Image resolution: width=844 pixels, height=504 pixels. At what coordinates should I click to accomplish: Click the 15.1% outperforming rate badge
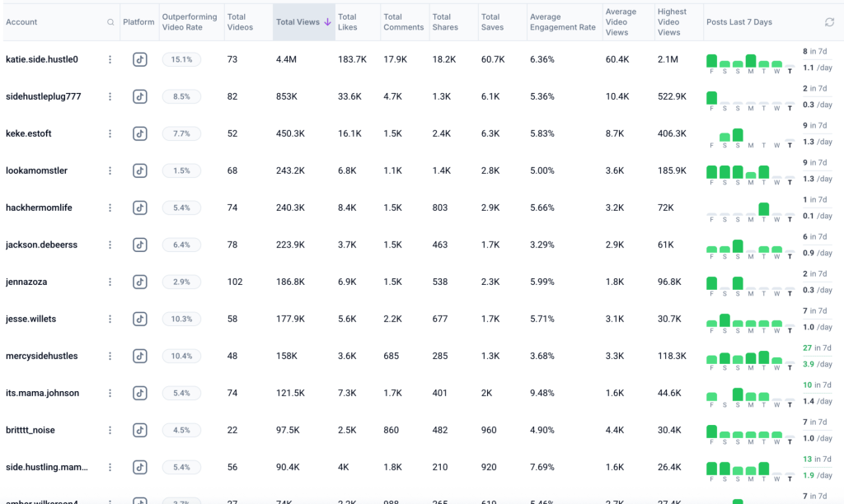click(181, 59)
